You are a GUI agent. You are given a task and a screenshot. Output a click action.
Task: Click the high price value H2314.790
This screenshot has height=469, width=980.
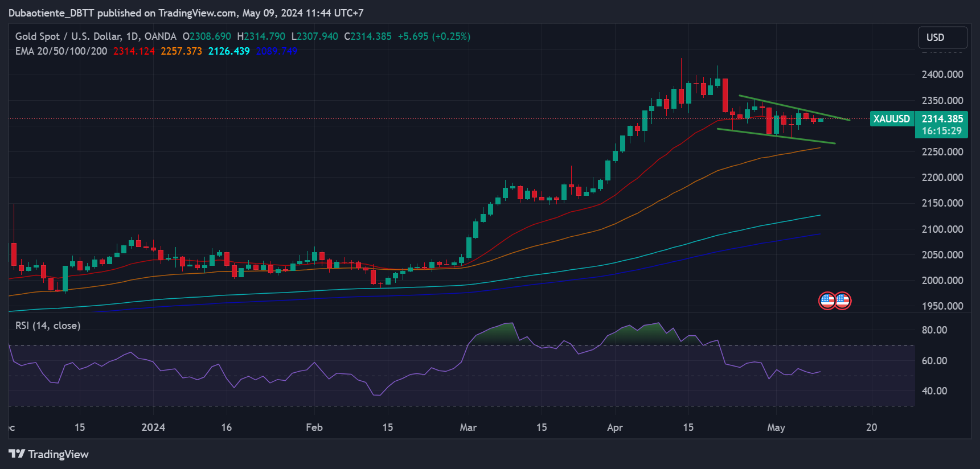point(261,36)
